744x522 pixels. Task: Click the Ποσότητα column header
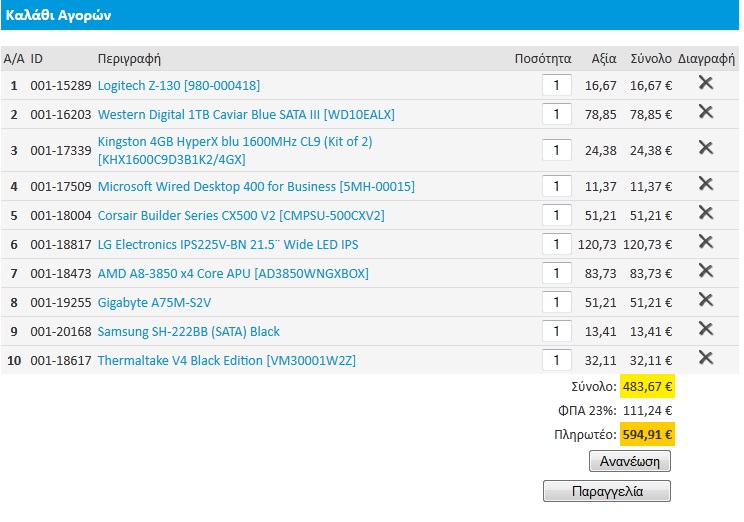click(x=543, y=59)
